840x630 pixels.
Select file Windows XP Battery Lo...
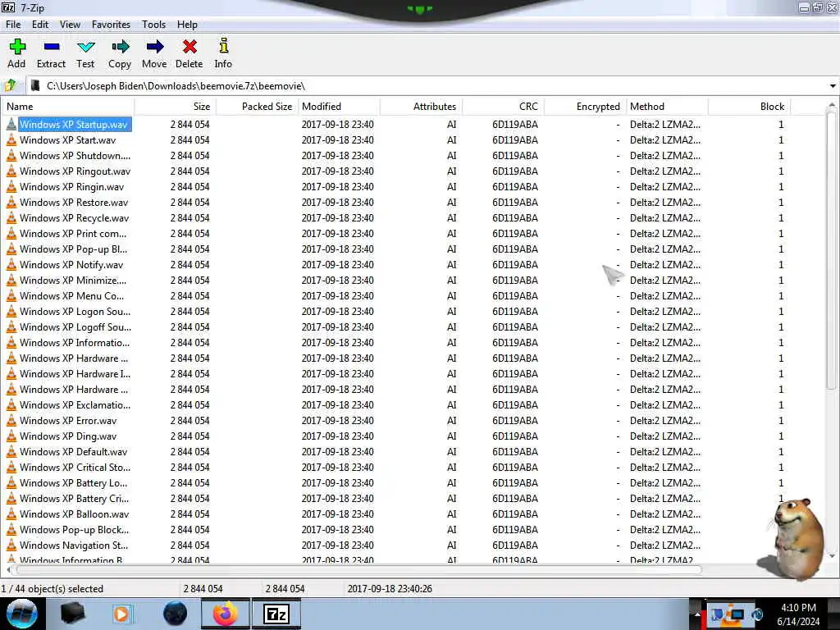[73, 482]
